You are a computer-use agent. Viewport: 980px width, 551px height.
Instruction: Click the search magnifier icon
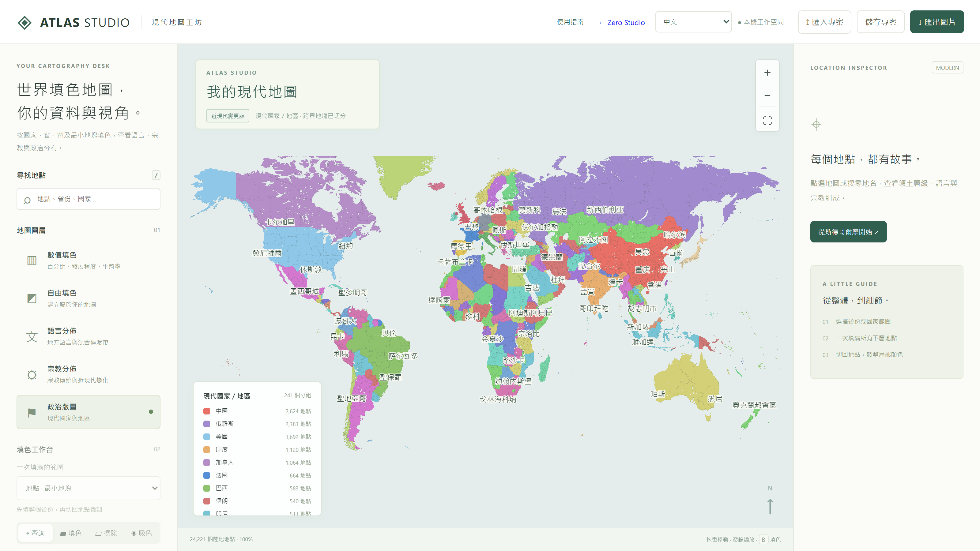[x=27, y=200]
